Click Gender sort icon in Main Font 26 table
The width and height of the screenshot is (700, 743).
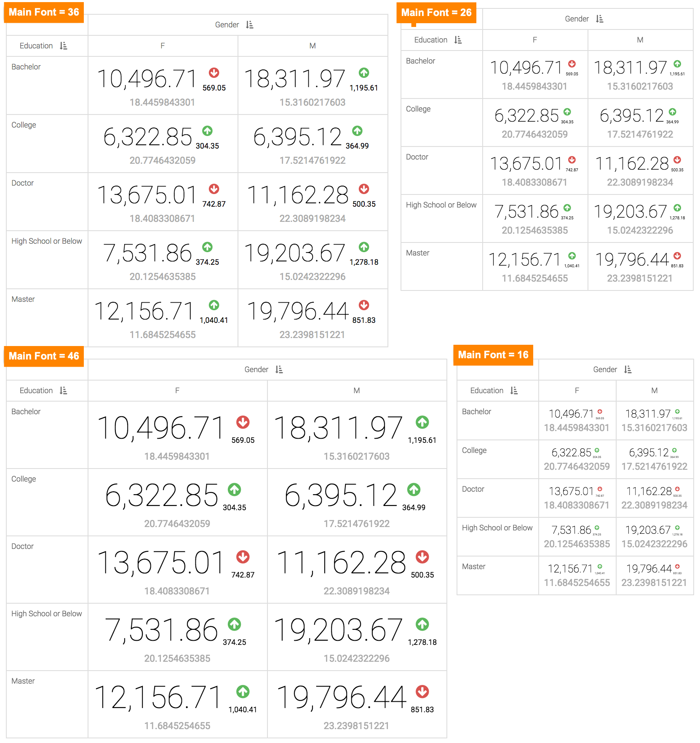[600, 19]
